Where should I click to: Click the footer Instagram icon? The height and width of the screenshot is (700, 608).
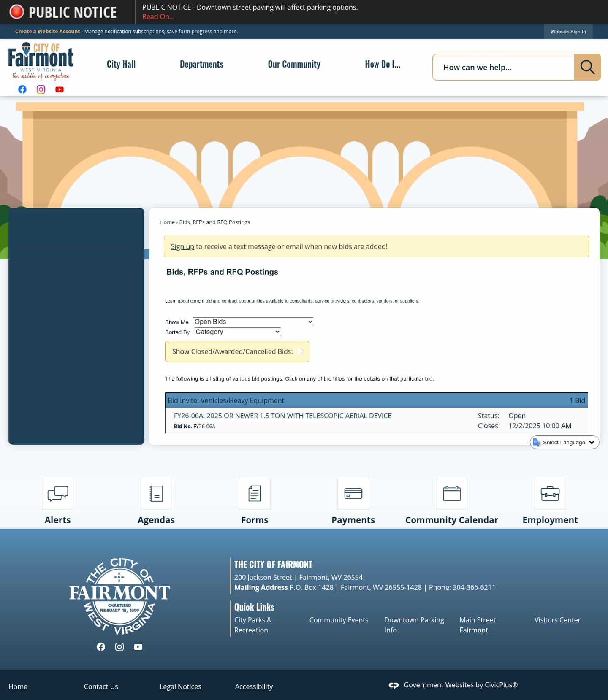pyautogui.click(x=119, y=647)
